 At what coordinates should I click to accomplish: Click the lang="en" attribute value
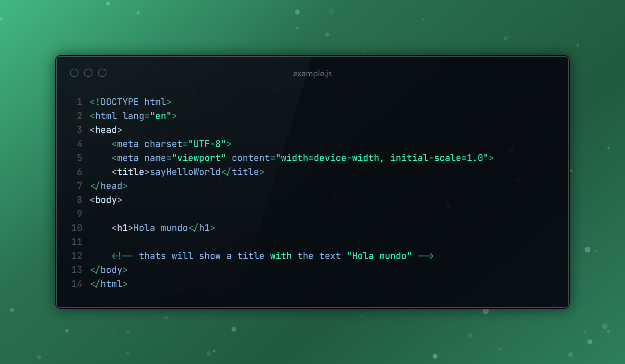[x=161, y=116]
